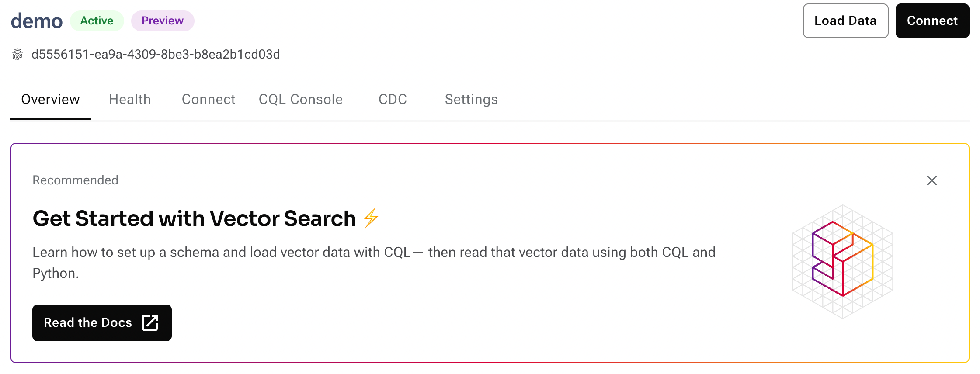Click the external link icon on Read the Docs

coord(150,323)
